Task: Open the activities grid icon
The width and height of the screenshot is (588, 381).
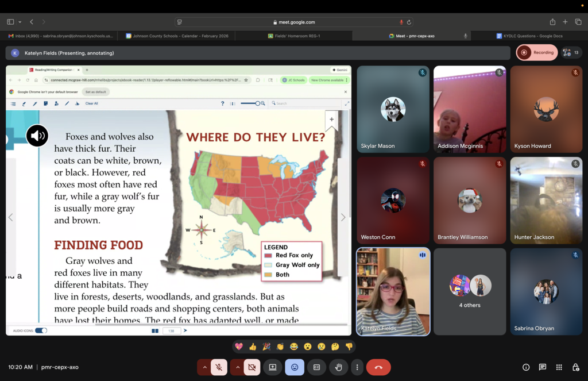Action: click(x=559, y=367)
